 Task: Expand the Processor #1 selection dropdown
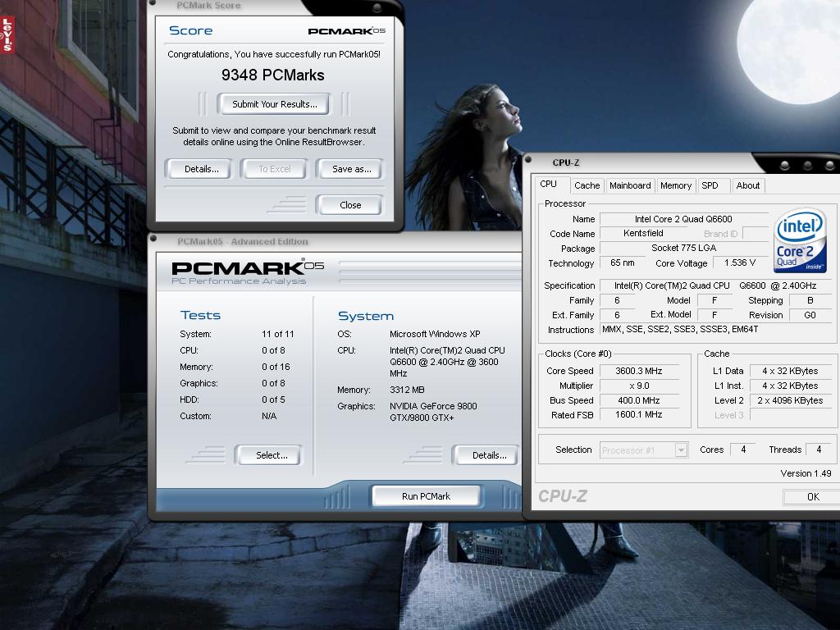(681, 450)
